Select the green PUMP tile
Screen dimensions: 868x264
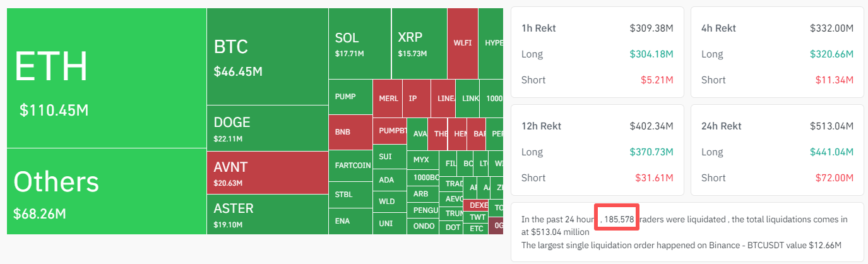[350, 97]
